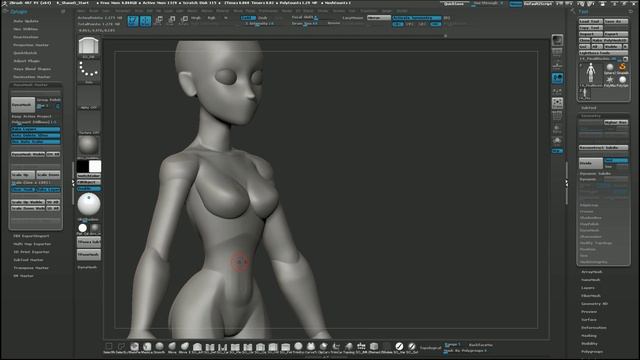The image size is (640, 360).
Task: Click the QuickSave button
Action: point(453,4)
